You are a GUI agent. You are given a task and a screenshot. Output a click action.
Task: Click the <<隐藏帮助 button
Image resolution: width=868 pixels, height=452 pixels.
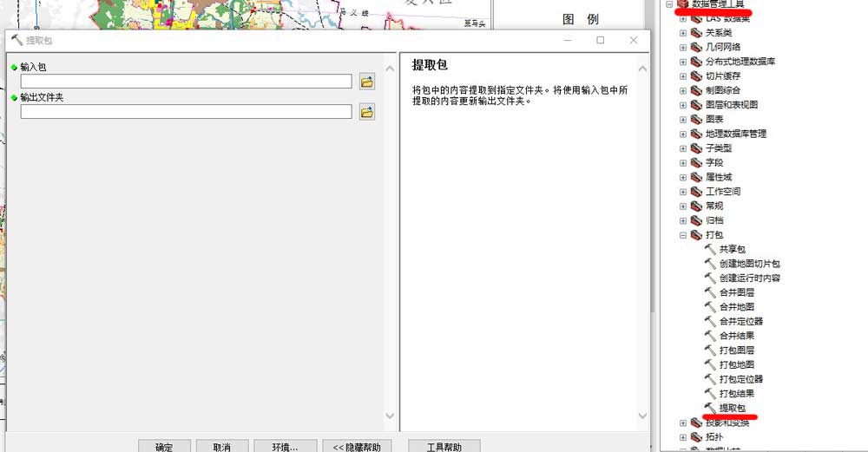click(x=357, y=447)
